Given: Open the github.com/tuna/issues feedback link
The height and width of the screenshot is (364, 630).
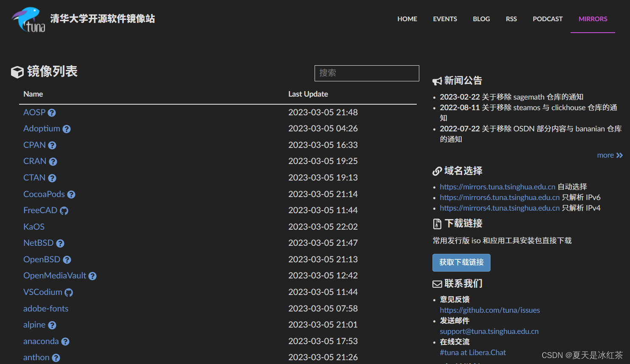Looking at the screenshot, I should [x=490, y=310].
